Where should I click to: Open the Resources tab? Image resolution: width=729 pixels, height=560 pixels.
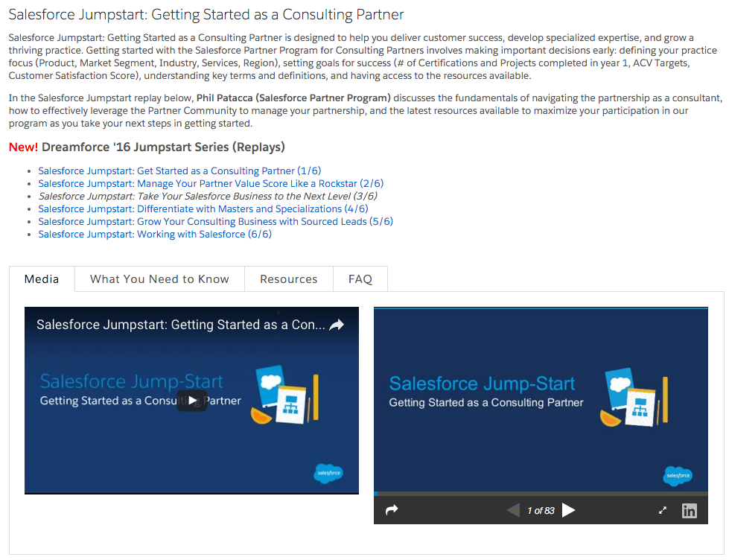click(289, 279)
